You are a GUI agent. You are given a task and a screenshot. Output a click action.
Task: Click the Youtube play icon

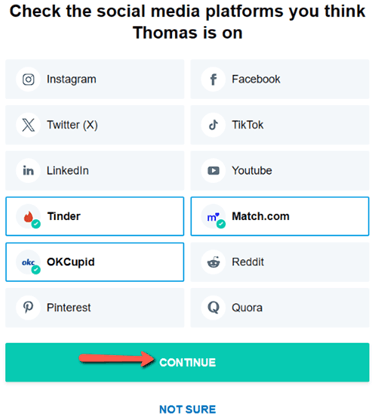click(213, 171)
